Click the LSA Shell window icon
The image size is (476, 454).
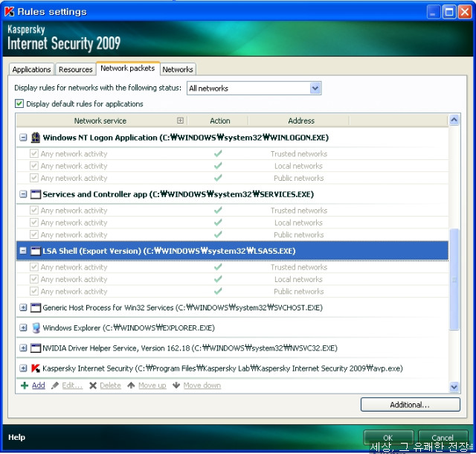[36, 251]
